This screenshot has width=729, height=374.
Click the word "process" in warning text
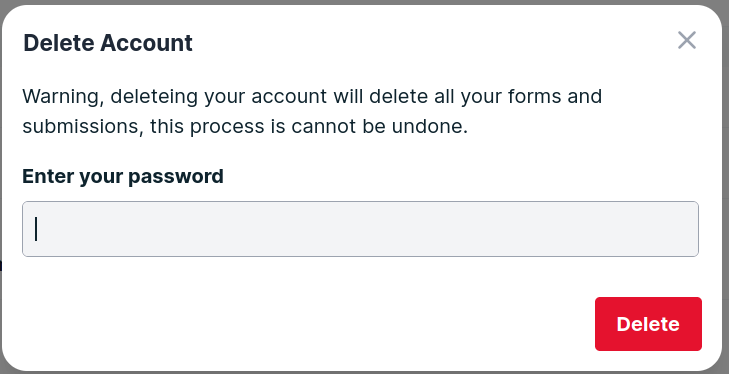(x=227, y=127)
